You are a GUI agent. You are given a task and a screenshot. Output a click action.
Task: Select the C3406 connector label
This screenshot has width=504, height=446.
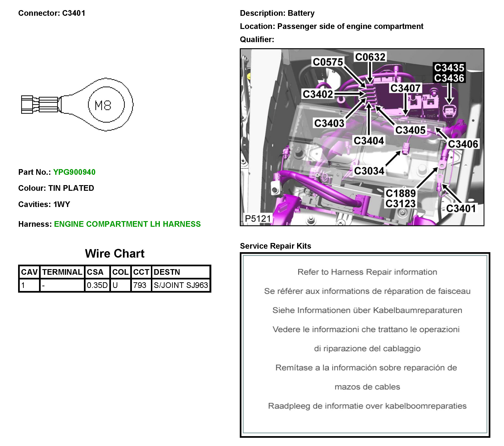[463, 144]
